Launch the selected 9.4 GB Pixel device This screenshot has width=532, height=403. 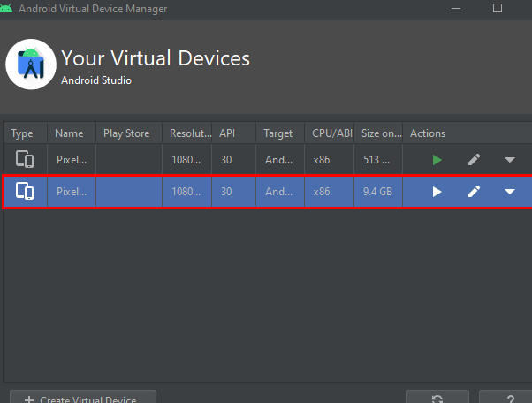click(x=437, y=192)
